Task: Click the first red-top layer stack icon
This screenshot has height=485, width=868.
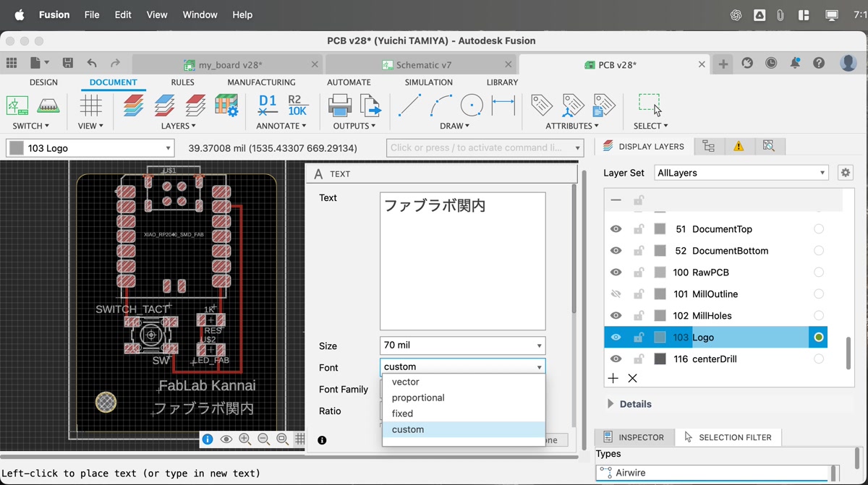Action: tap(133, 106)
